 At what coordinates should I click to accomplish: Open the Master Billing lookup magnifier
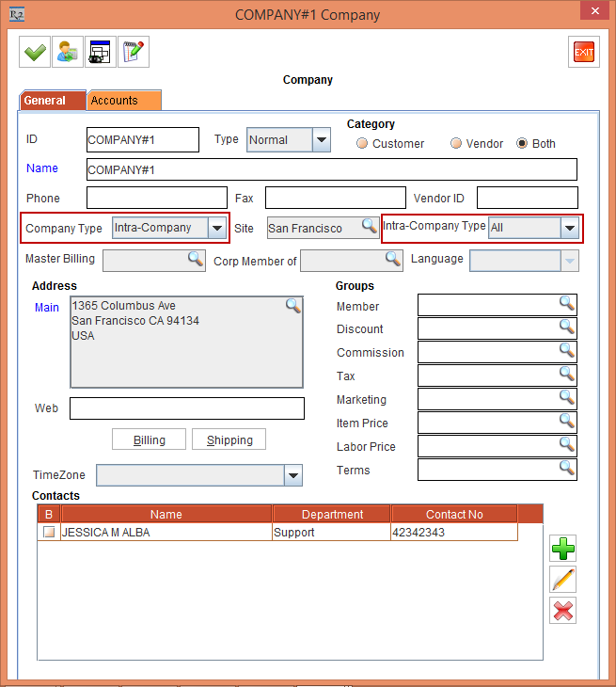tap(196, 259)
